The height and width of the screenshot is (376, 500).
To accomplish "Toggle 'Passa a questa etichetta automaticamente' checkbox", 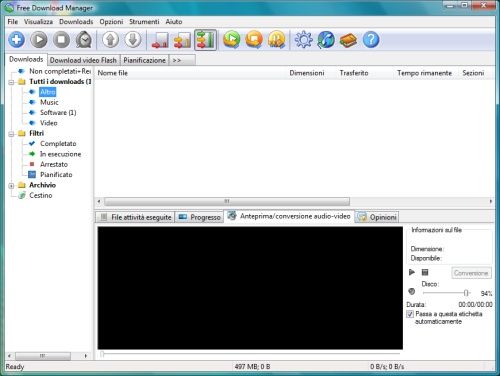I will tap(410, 314).
